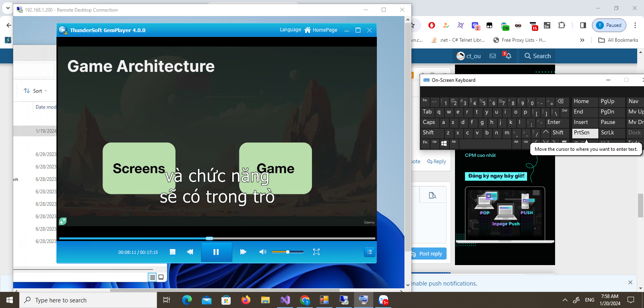This screenshot has width=644, height=308.
Task: Stop playback in GemPlayer
Action: [x=173, y=252]
